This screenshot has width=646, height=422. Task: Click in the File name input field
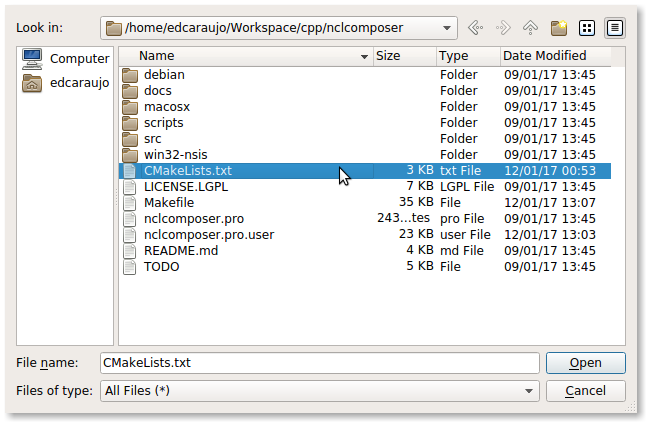[320, 363]
